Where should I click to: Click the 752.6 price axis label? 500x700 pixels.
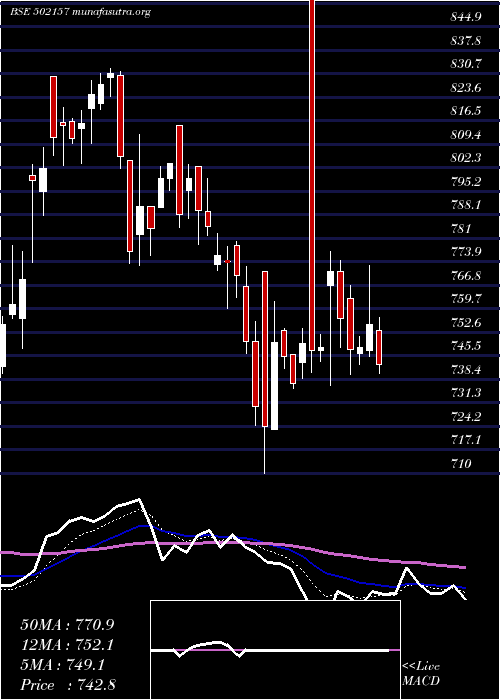coord(465,322)
